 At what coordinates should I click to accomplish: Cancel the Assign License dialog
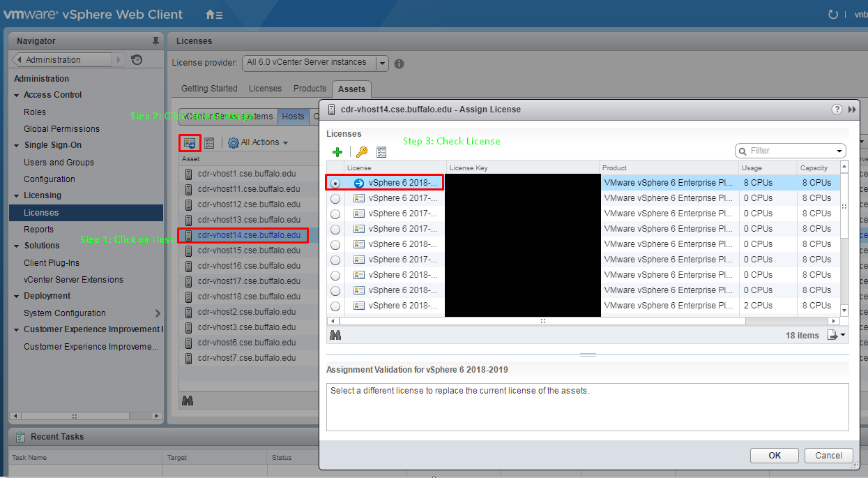[x=828, y=455]
